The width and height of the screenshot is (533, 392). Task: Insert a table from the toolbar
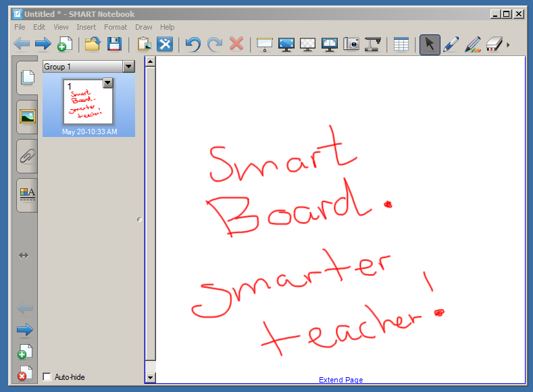click(401, 45)
